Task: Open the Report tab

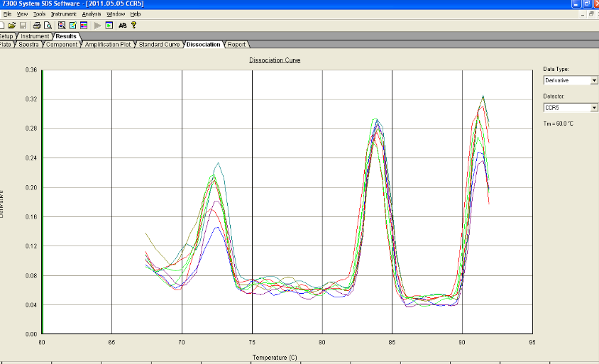Action: (236, 45)
